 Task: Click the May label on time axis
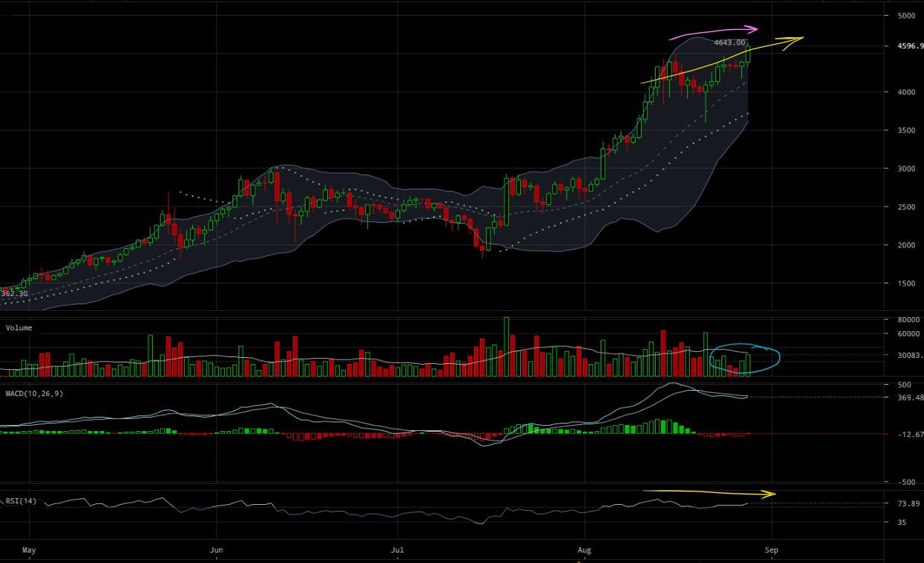28,550
